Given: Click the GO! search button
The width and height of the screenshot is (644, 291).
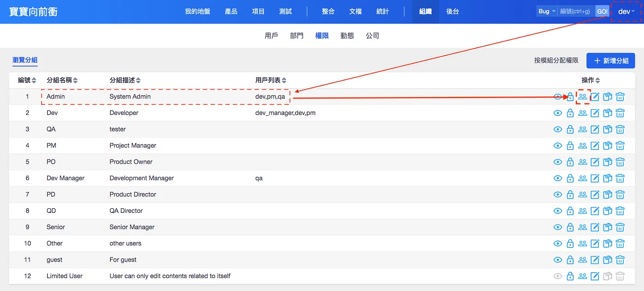Looking at the screenshot, I should click(602, 11).
